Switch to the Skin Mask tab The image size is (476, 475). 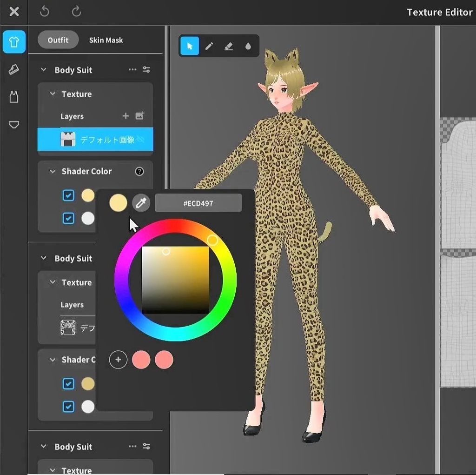click(x=106, y=40)
